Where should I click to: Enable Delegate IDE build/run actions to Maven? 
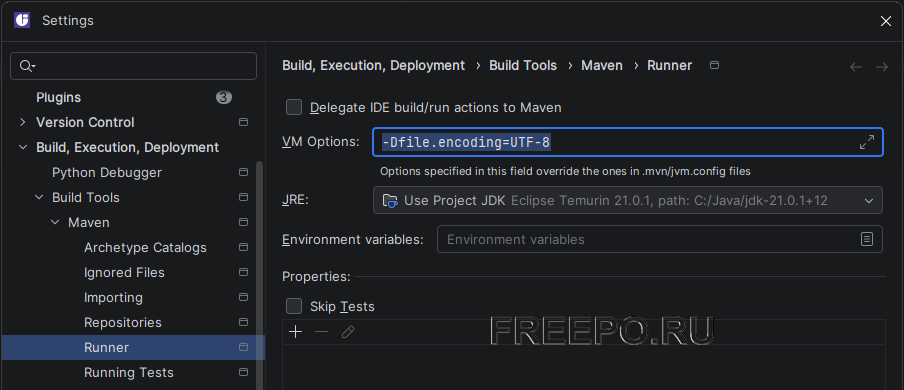pyautogui.click(x=294, y=107)
